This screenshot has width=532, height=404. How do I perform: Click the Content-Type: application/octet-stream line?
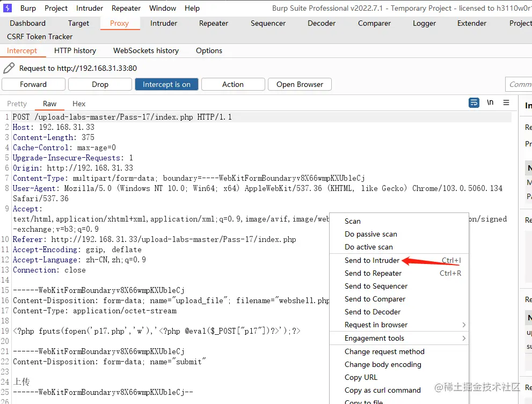94,311
